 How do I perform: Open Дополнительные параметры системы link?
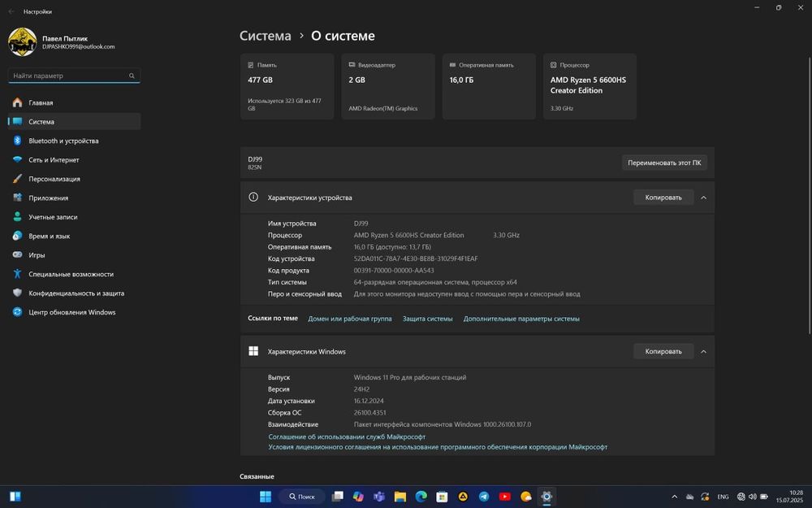click(x=521, y=319)
